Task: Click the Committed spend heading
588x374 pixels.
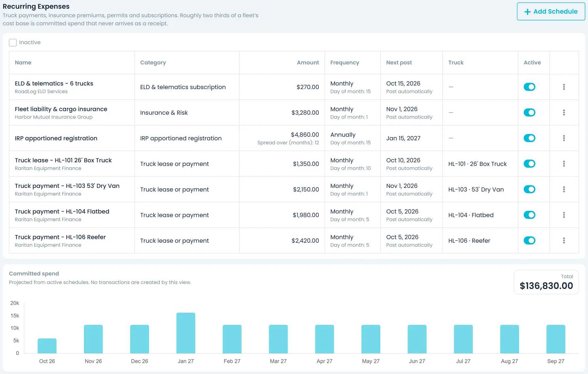Action: pos(34,273)
